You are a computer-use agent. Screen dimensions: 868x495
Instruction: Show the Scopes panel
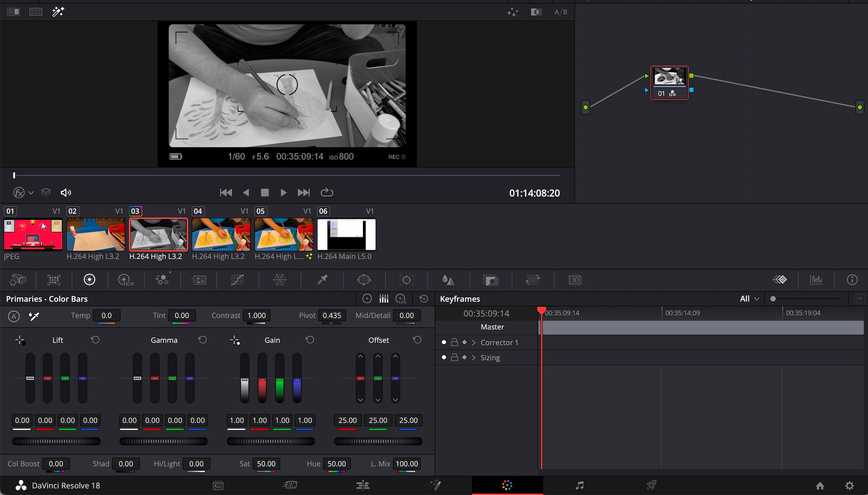tap(816, 280)
